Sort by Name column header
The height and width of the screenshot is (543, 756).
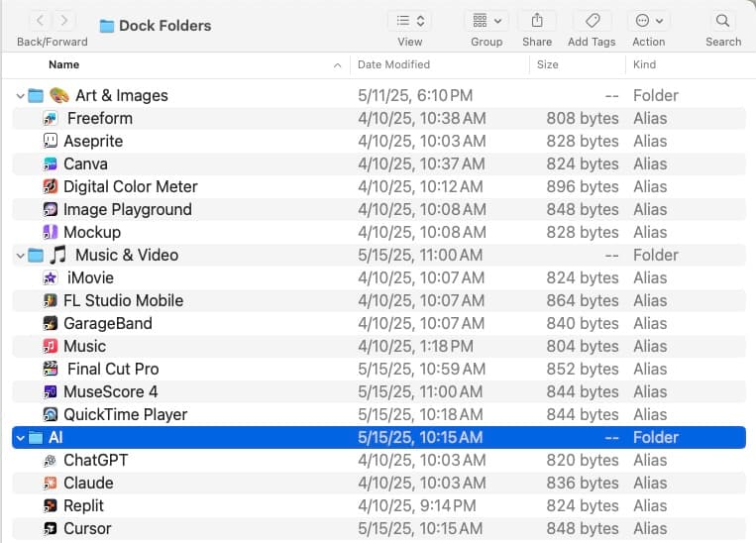(64, 64)
